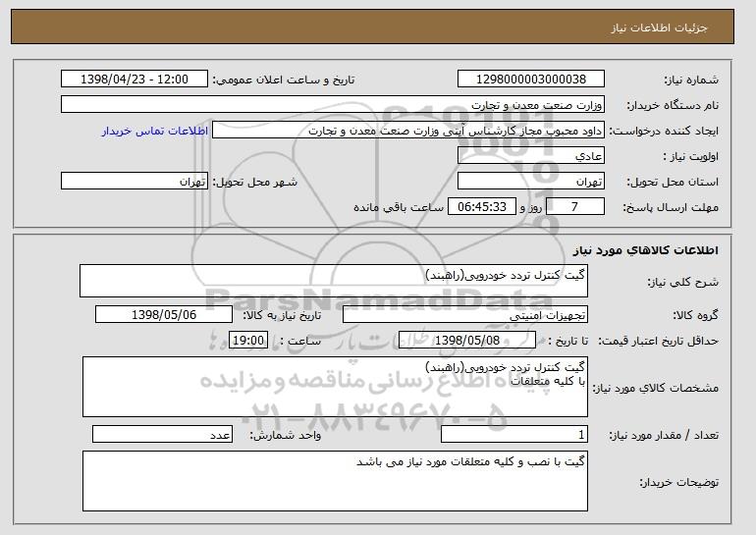756x535 pixels.
Task: Select the label گروه کالا
Action: tap(695, 316)
